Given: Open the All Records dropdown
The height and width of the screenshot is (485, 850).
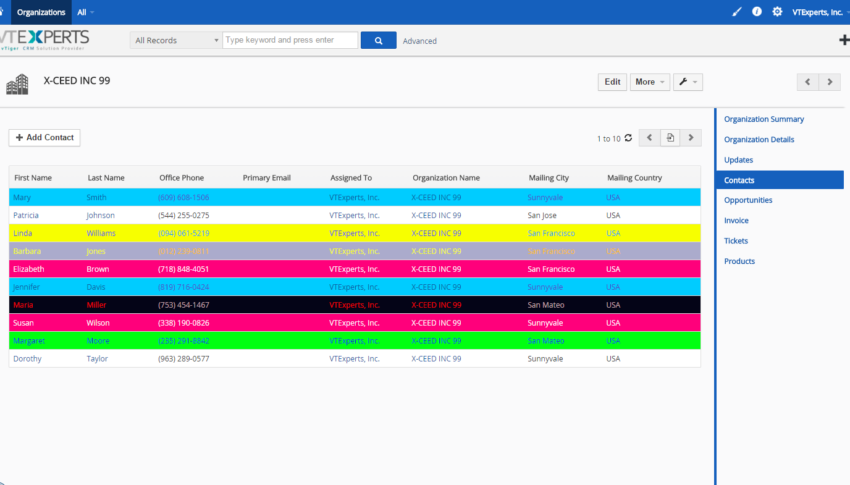Looking at the screenshot, I should [x=175, y=40].
